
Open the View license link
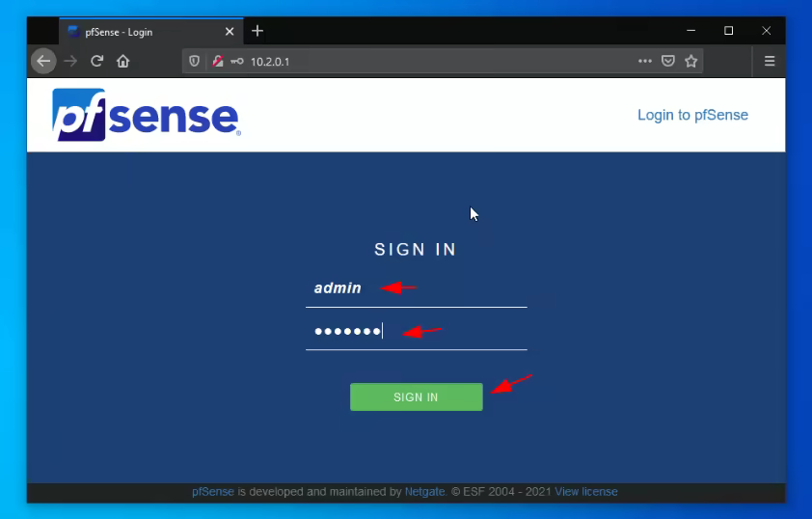coord(586,492)
